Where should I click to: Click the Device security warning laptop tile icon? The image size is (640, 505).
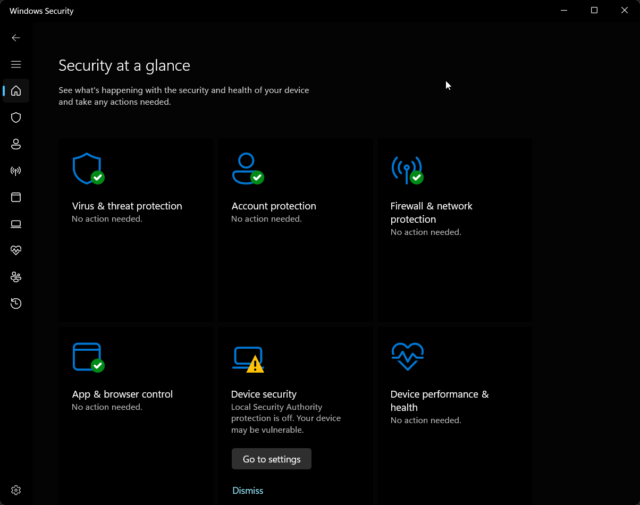click(x=248, y=359)
